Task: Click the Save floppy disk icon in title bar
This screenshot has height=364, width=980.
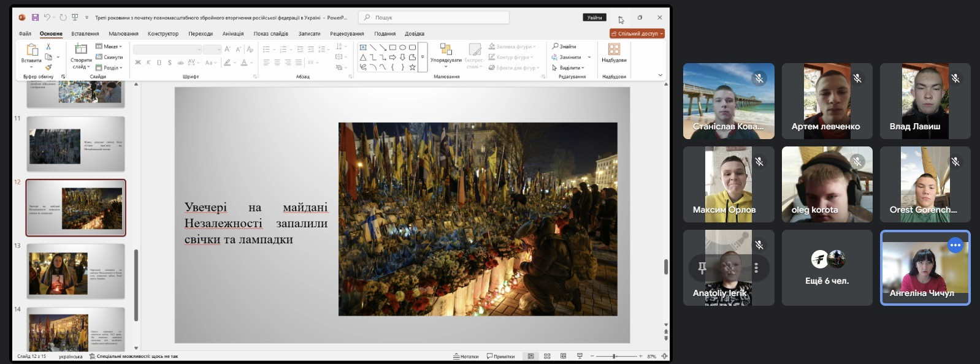Action: tap(35, 18)
